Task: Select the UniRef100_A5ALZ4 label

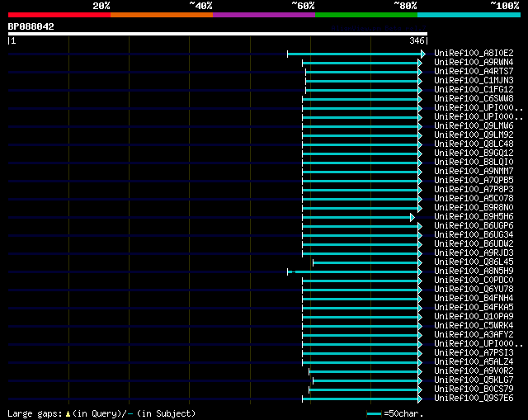Action: coord(474,362)
